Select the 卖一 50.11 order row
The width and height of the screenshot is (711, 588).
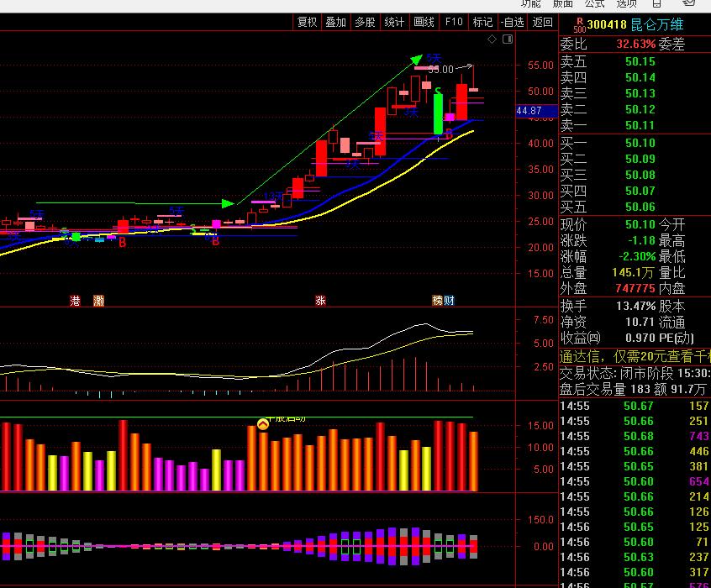click(x=635, y=125)
